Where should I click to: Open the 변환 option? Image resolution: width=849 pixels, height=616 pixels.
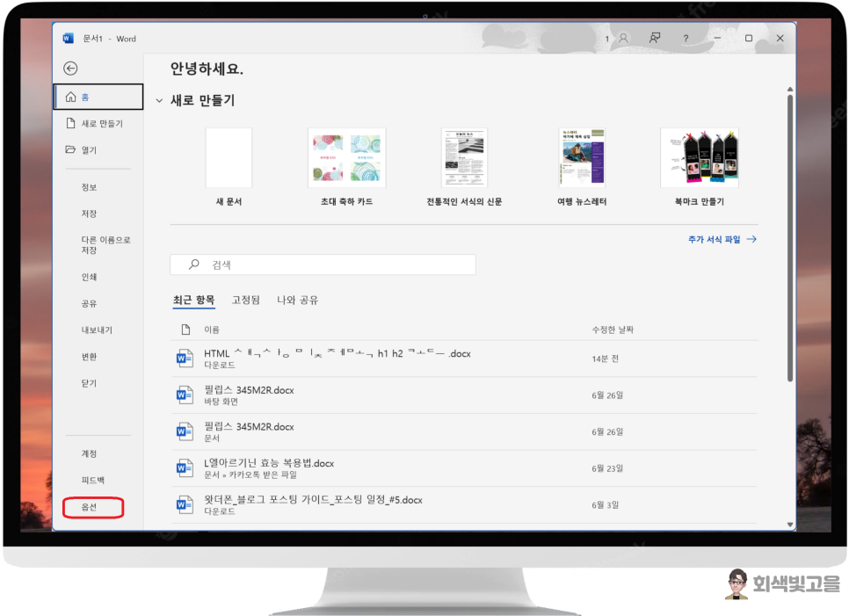89,357
